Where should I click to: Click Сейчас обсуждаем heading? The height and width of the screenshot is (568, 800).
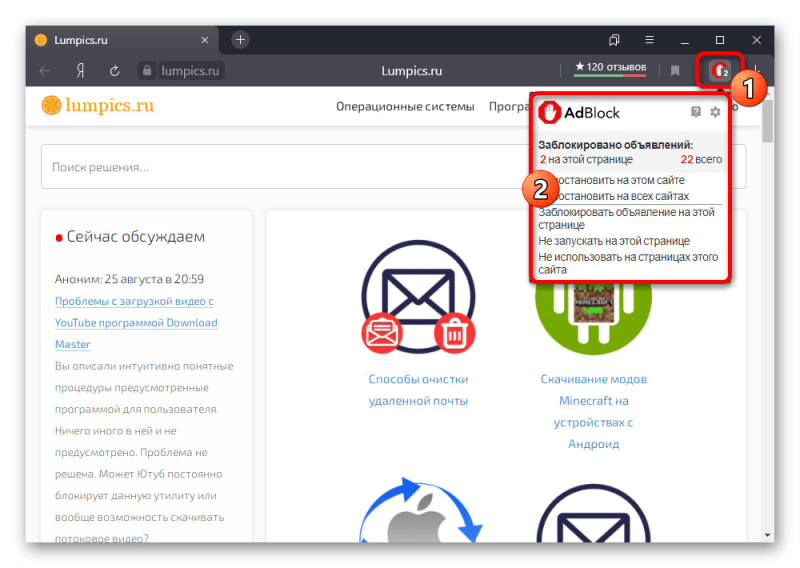pyautogui.click(x=136, y=237)
